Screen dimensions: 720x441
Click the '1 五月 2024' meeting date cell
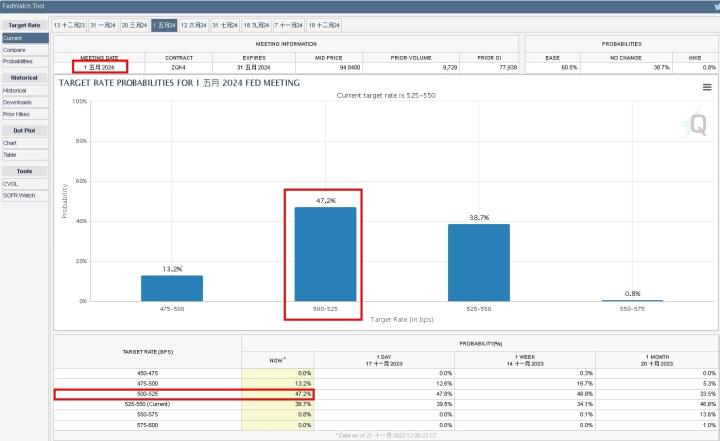coord(99,68)
